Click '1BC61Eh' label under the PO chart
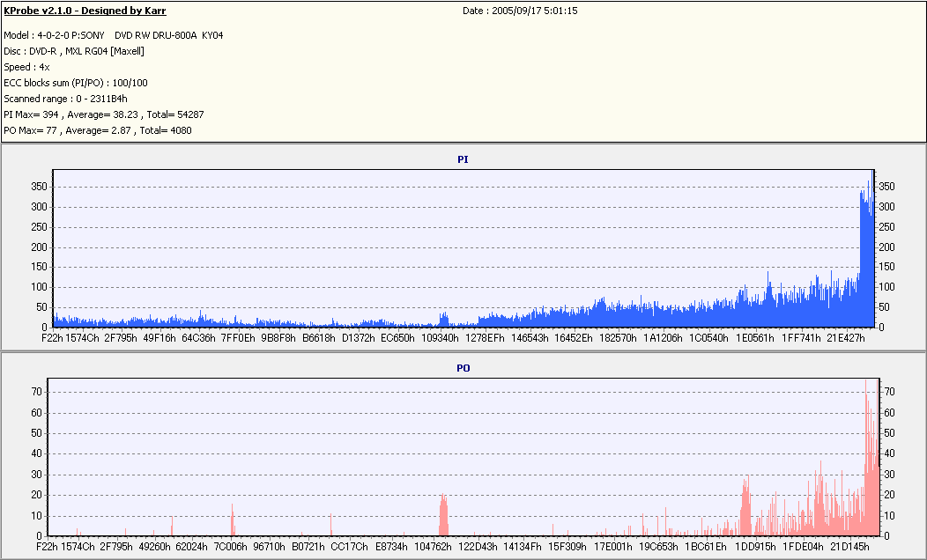This screenshot has height=560, width=927. [705, 547]
